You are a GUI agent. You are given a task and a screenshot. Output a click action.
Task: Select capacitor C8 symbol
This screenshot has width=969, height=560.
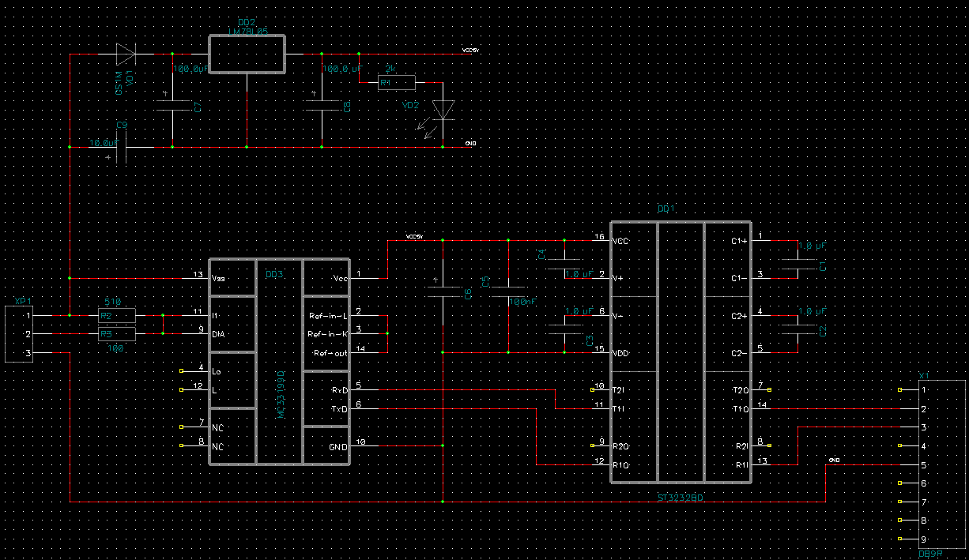point(322,106)
